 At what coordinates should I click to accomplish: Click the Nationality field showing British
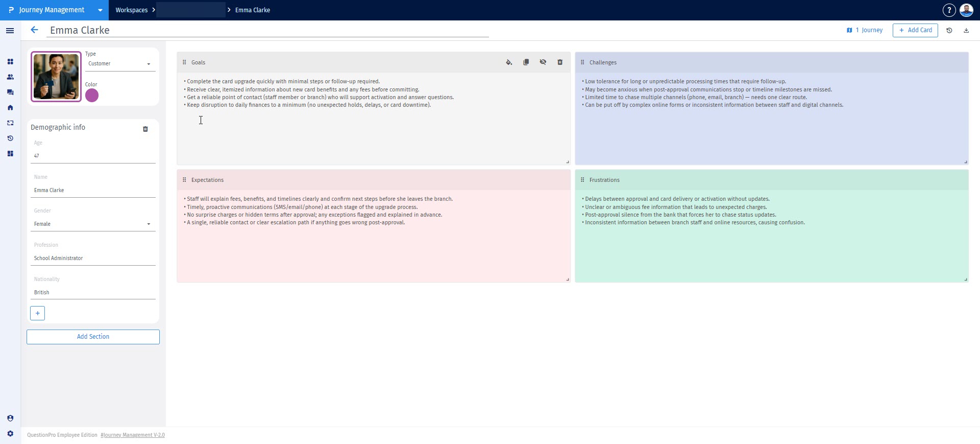click(93, 292)
